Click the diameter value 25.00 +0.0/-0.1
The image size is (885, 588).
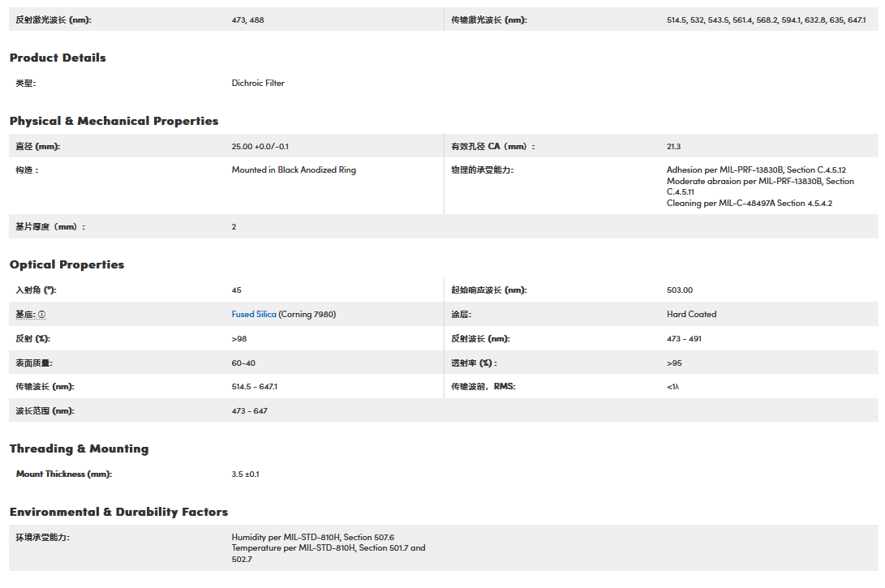(260, 147)
